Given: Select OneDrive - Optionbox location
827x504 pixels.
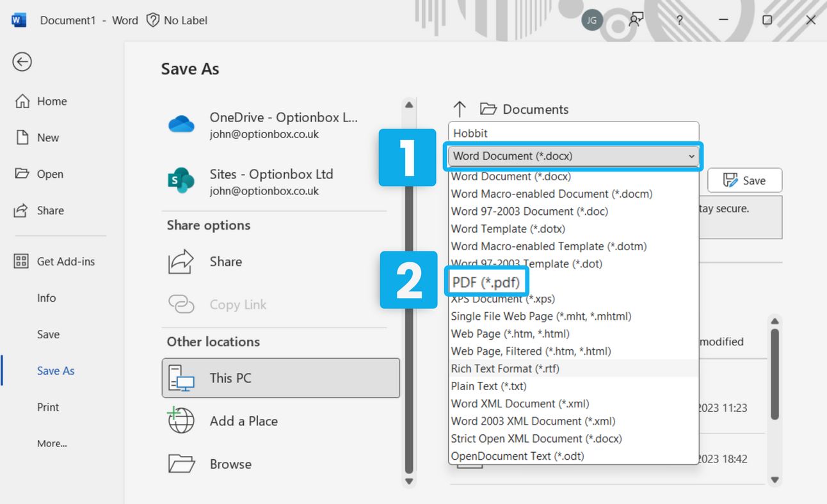Looking at the screenshot, I should point(280,125).
